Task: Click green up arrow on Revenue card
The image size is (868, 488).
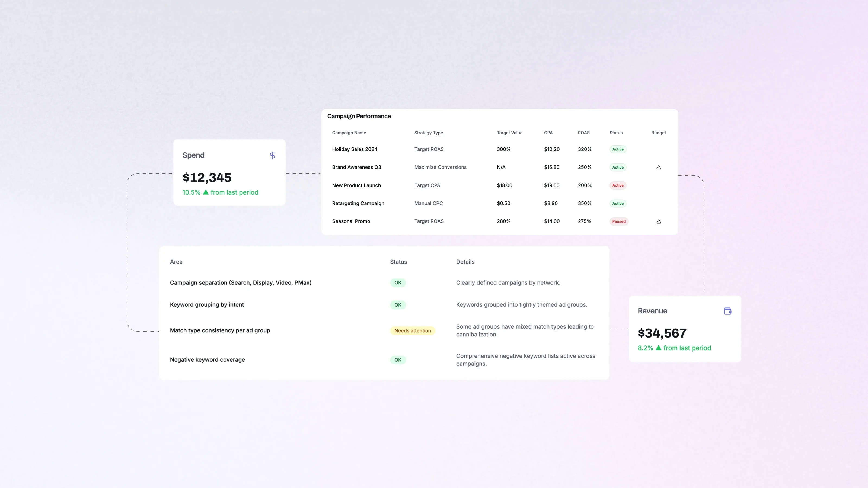Action: [658, 348]
